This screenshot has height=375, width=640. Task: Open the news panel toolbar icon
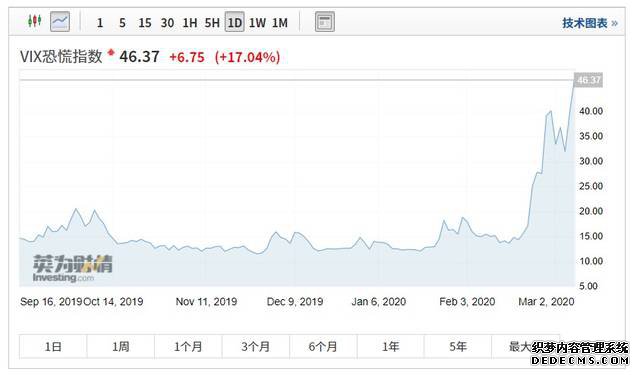pos(325,22)
